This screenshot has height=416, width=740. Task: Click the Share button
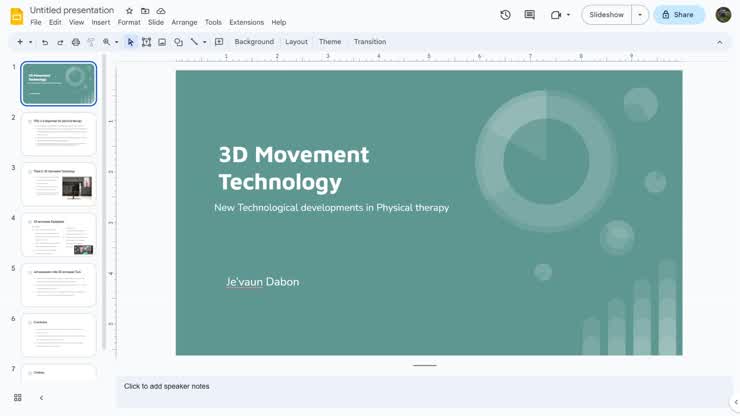(679, 15)
